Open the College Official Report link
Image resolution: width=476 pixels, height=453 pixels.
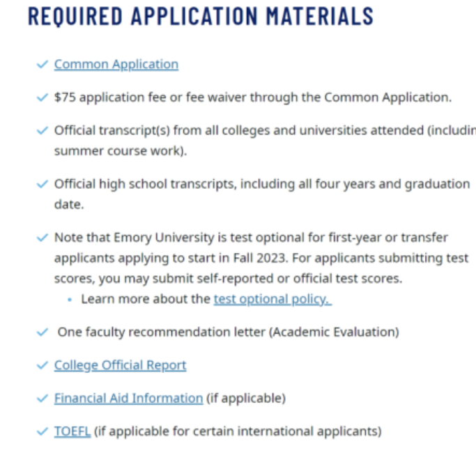tap(121, 365)
